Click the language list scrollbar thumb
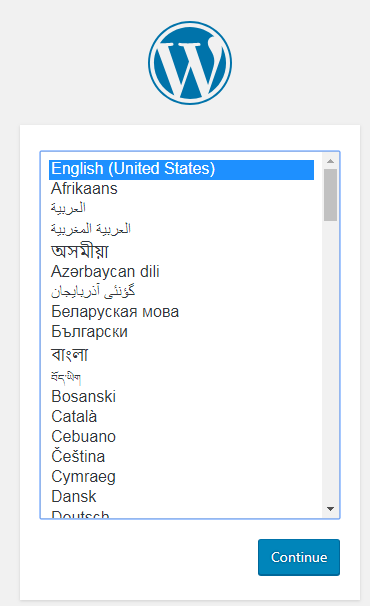Screen dimensions: 370x606 330,195
